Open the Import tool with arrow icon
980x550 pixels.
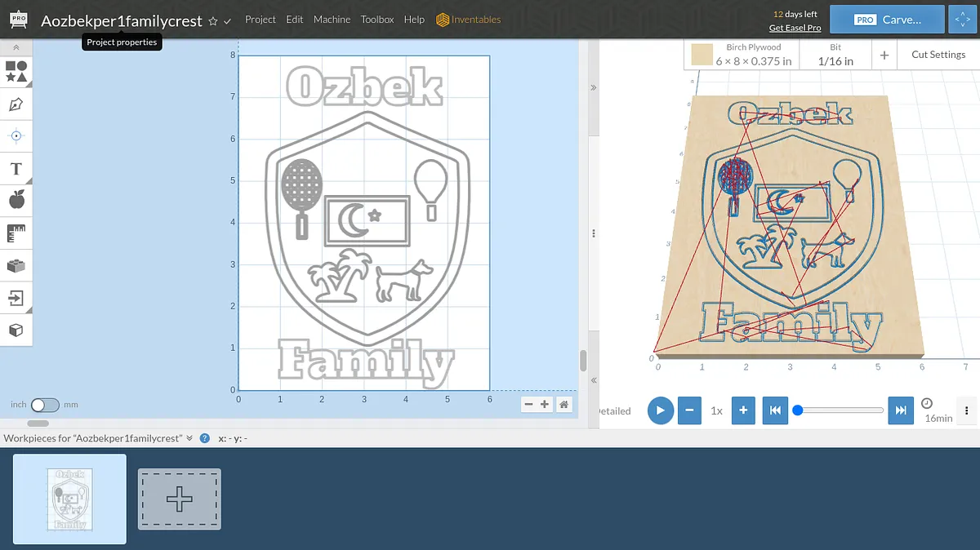click(16, 298)
